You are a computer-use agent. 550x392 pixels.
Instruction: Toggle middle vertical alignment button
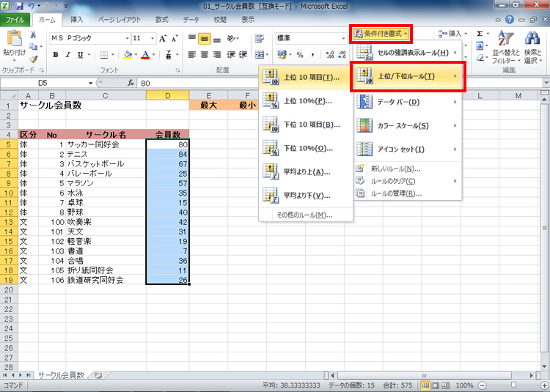pyautogui.click(x=205, y=38)
